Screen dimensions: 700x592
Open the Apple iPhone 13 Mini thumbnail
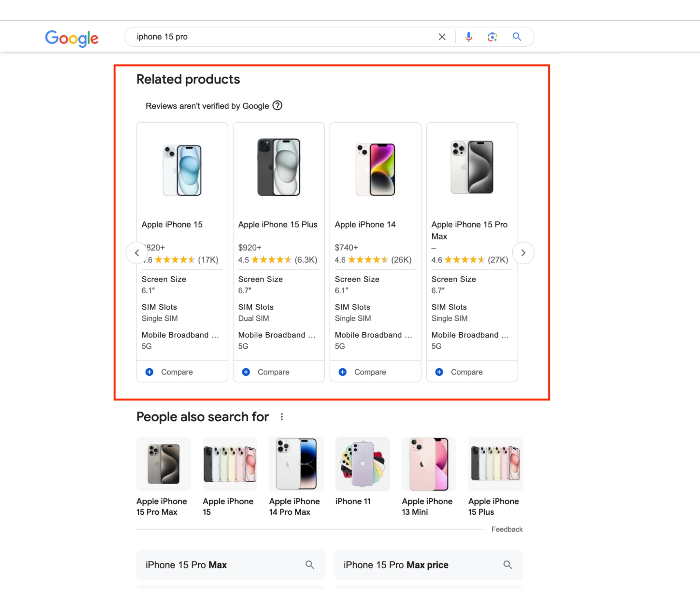pos(429,464)
